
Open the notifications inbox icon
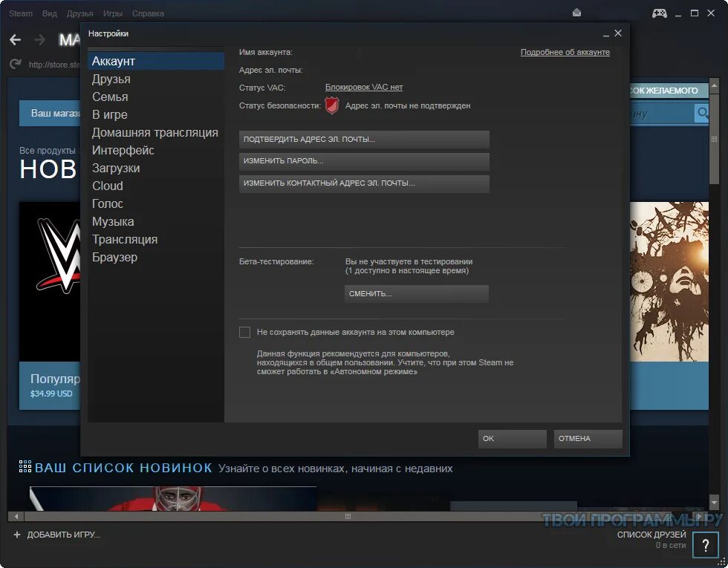[576, 13]
